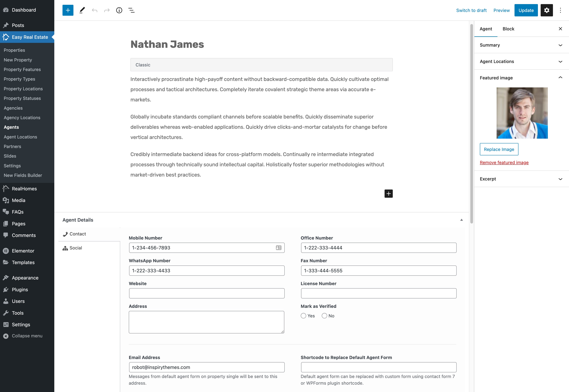
Task: Collapse the Agent Details metabox triangle
Action: (461, 220)
